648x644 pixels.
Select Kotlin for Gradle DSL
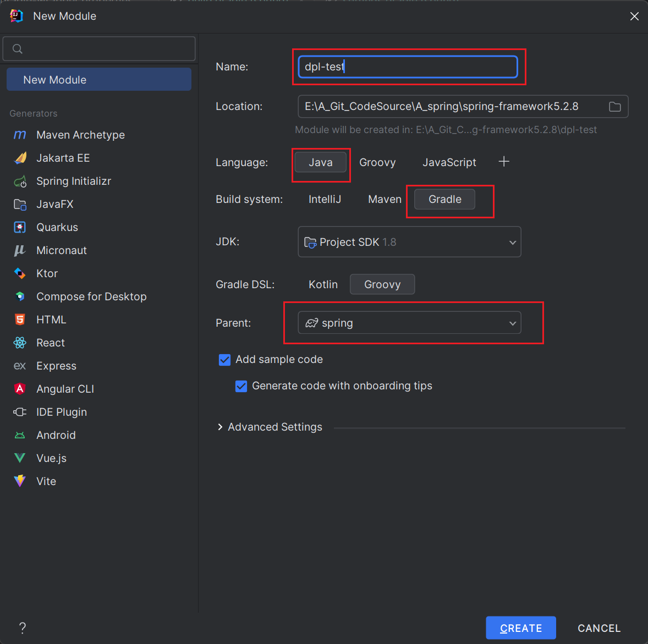tap(323, 285)
